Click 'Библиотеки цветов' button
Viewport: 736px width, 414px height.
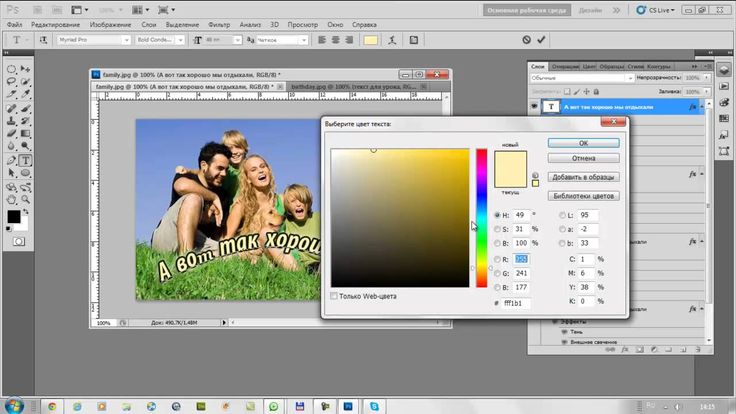[x=583, y=195]
